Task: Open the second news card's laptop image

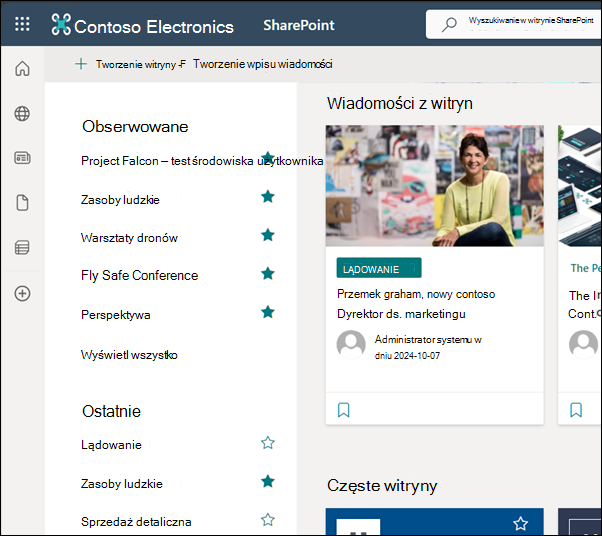Action: point(580,186)
